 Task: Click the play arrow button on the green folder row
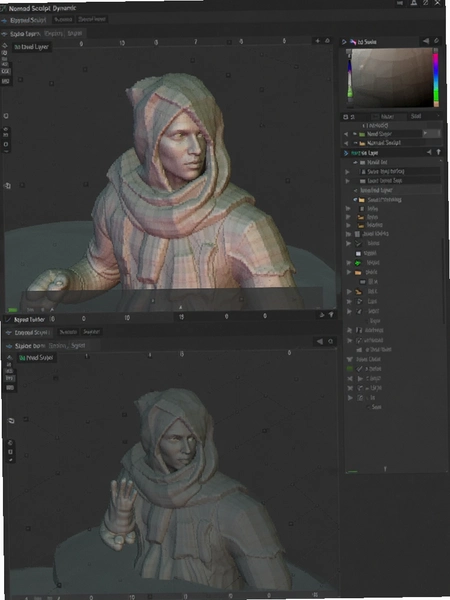click(425, 134)
